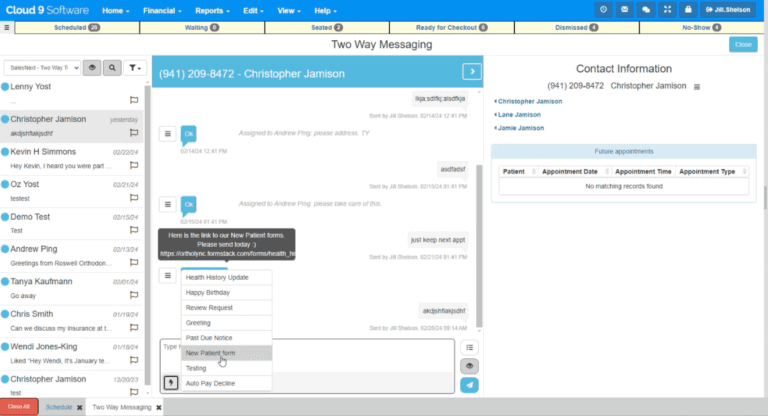Open the chat bubbles icon
Screen dimensions: 768x416
(646, 10)
